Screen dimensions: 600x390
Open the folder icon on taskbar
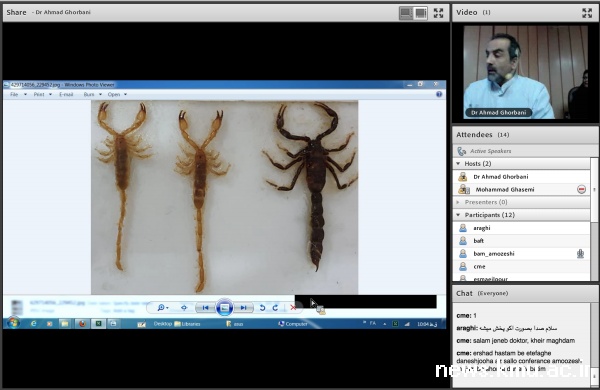(x=65, y=324)
